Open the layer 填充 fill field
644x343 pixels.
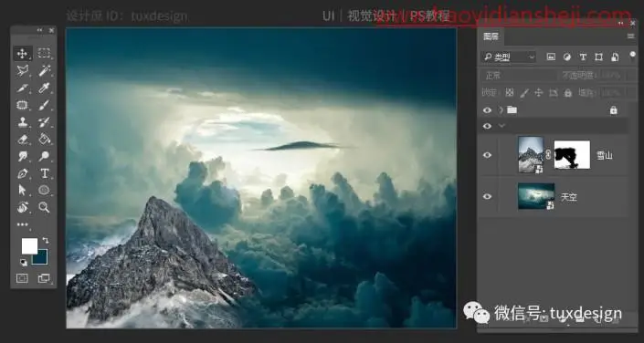click(x=614, y=93)
